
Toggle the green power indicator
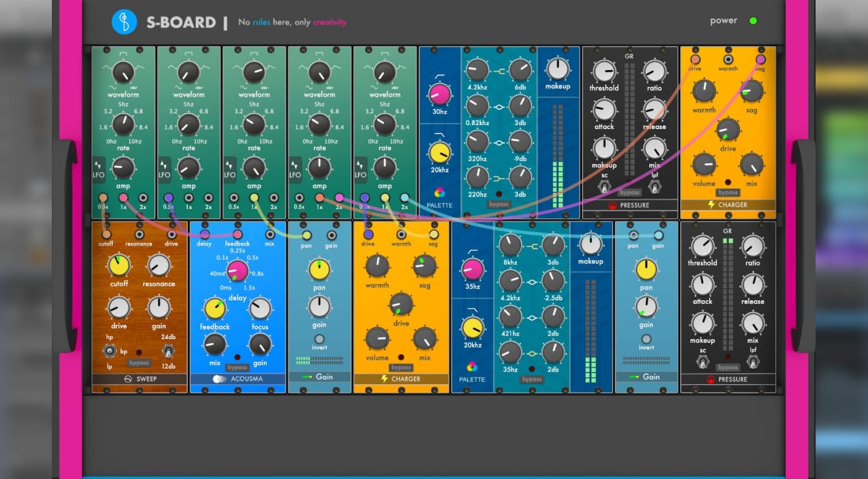click(753, 21)
